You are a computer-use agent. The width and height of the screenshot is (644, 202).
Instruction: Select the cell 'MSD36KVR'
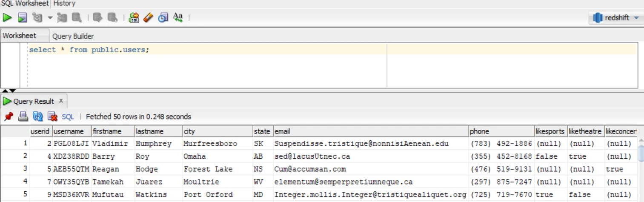72,195
